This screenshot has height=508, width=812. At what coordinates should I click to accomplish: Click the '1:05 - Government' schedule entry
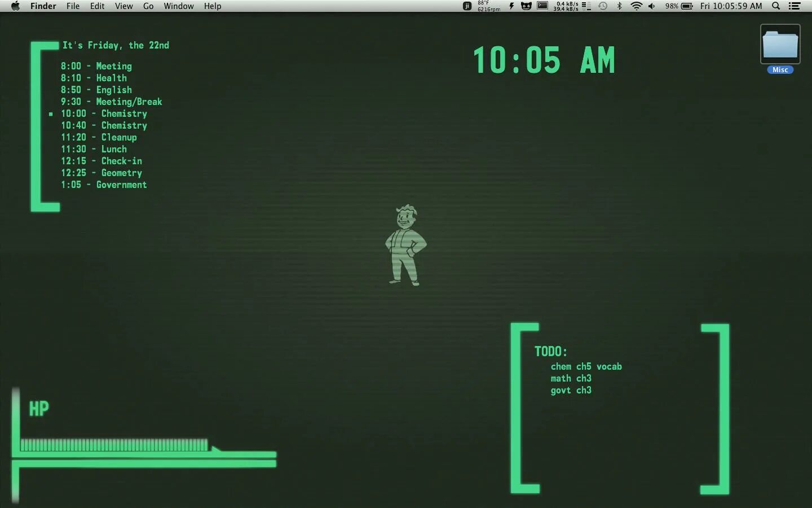(x=104, y=185)
